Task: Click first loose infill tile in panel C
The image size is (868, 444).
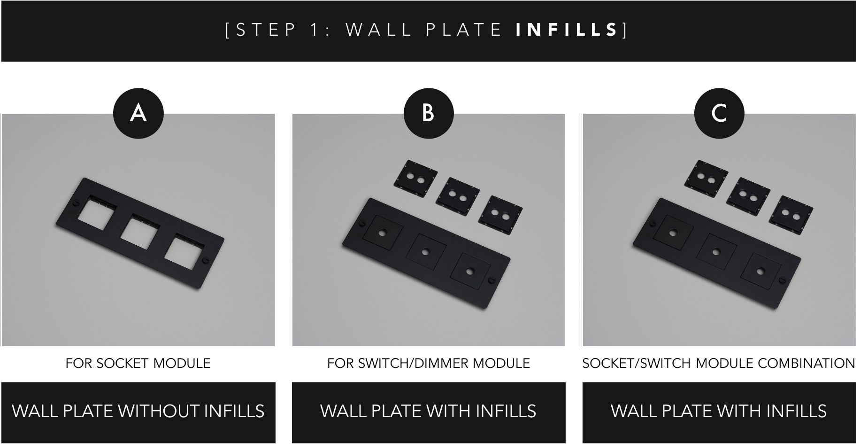Action: pos(705,179)
